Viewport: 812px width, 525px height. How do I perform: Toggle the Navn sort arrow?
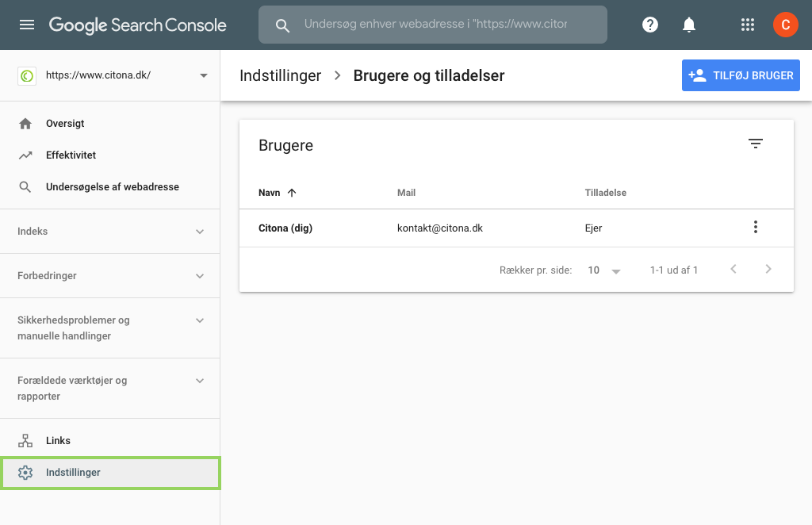tap(292, 193)
